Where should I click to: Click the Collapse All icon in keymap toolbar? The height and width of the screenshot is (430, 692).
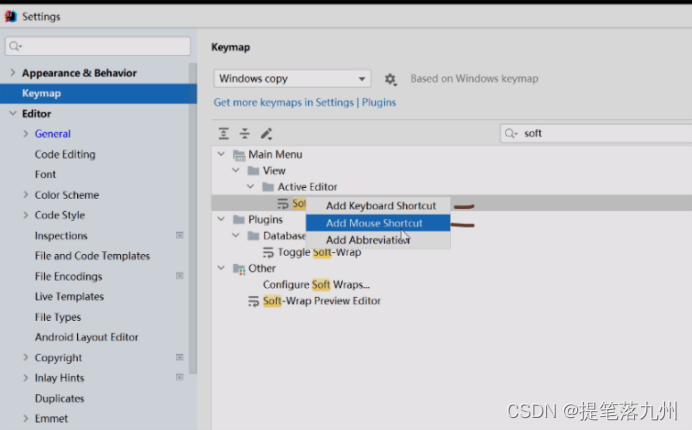tap(244, 133)
